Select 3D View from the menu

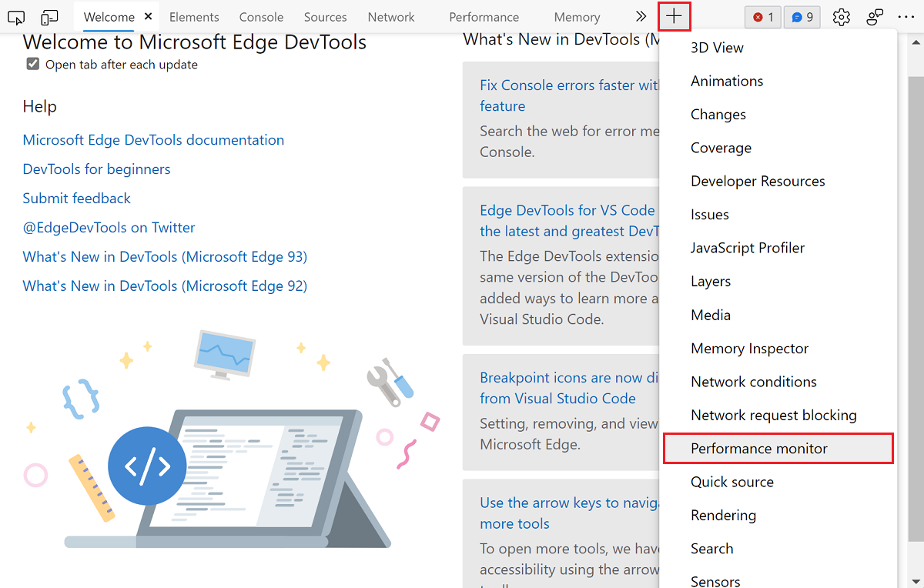(778, 48)
